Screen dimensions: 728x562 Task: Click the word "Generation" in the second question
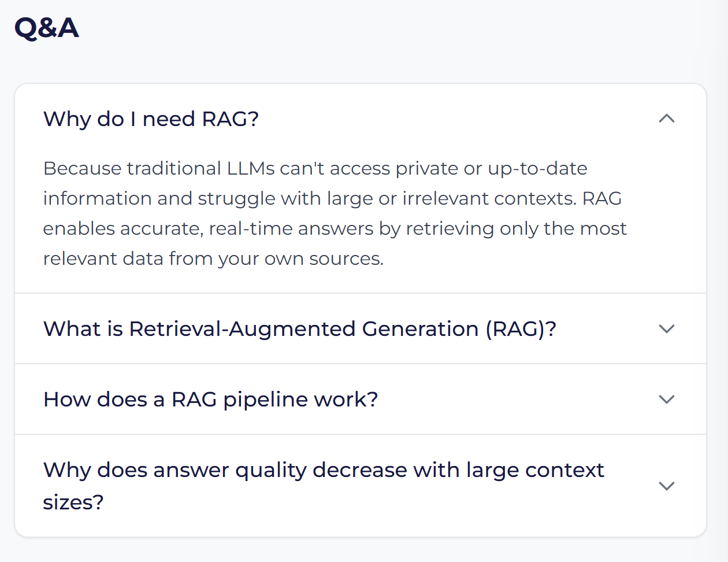[x=420, y=329]
